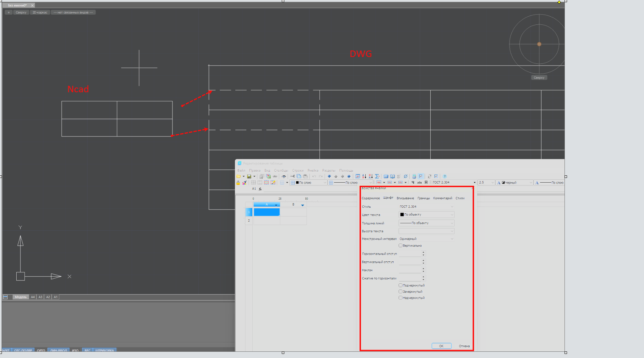
Task: Enable the Вертикально checkbox
Action: tap(401, 245)
